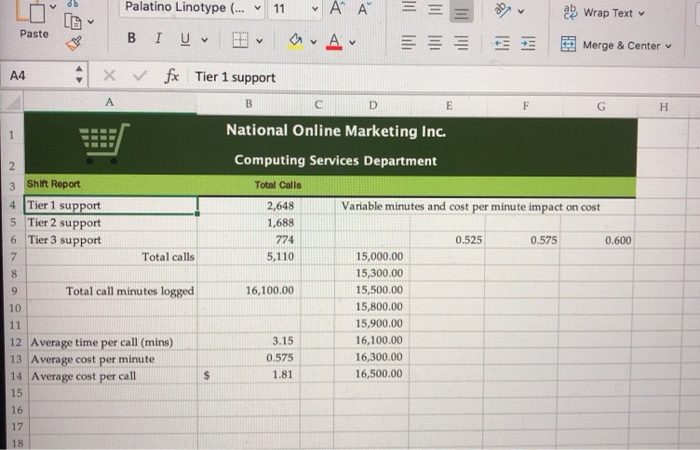Click the 16,500.00 cell in column D
This screenshot has width=700, height=450.
click(371, 374)
